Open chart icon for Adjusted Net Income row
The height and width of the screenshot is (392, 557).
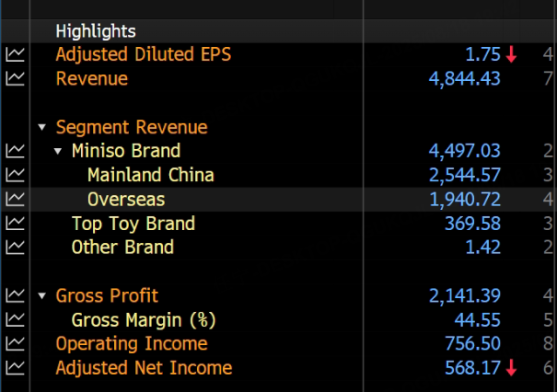point(15,368)
